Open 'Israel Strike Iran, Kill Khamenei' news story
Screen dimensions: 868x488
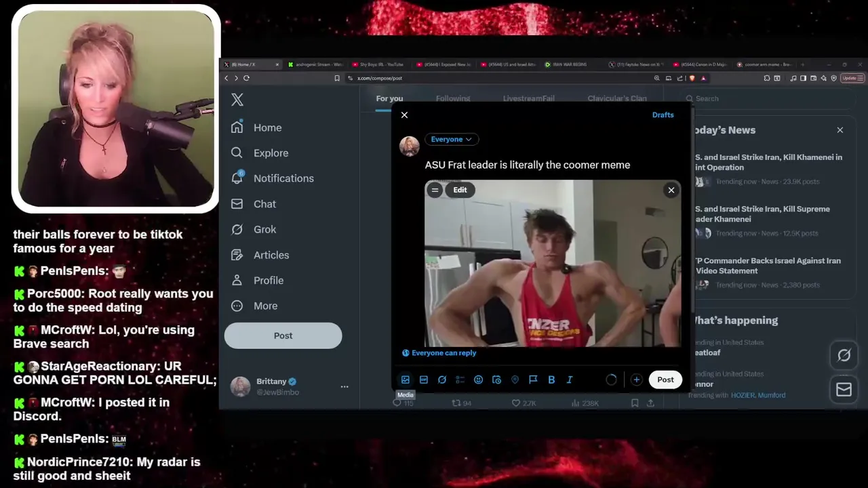[769, 162]
